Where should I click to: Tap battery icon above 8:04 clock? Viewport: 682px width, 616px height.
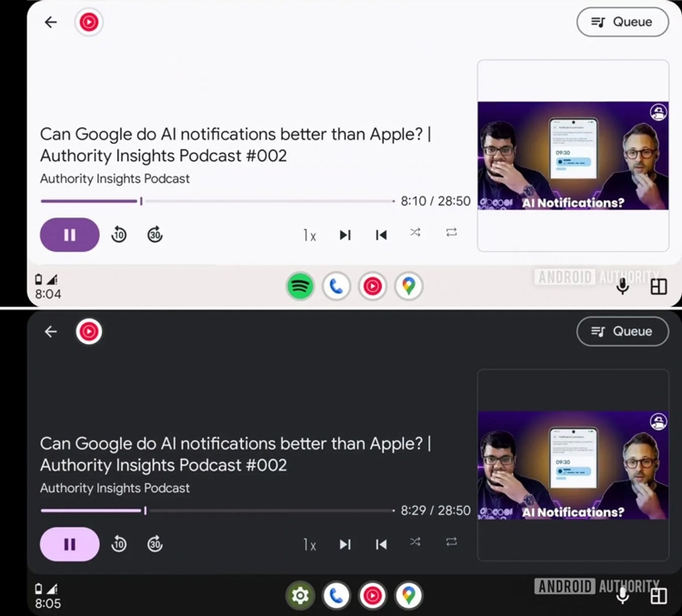coord(39,279)
